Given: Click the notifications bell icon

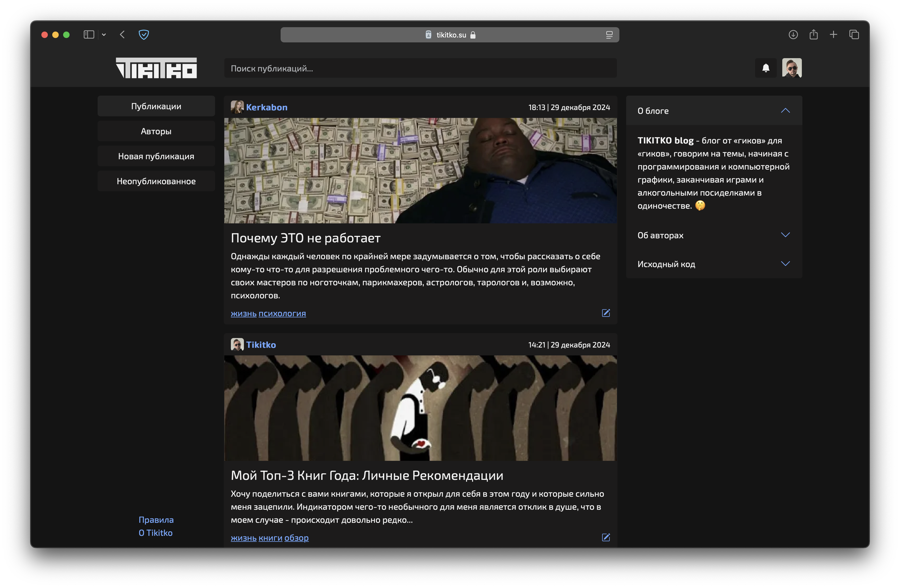Looking at the screenshot, I should pos(766,68).
